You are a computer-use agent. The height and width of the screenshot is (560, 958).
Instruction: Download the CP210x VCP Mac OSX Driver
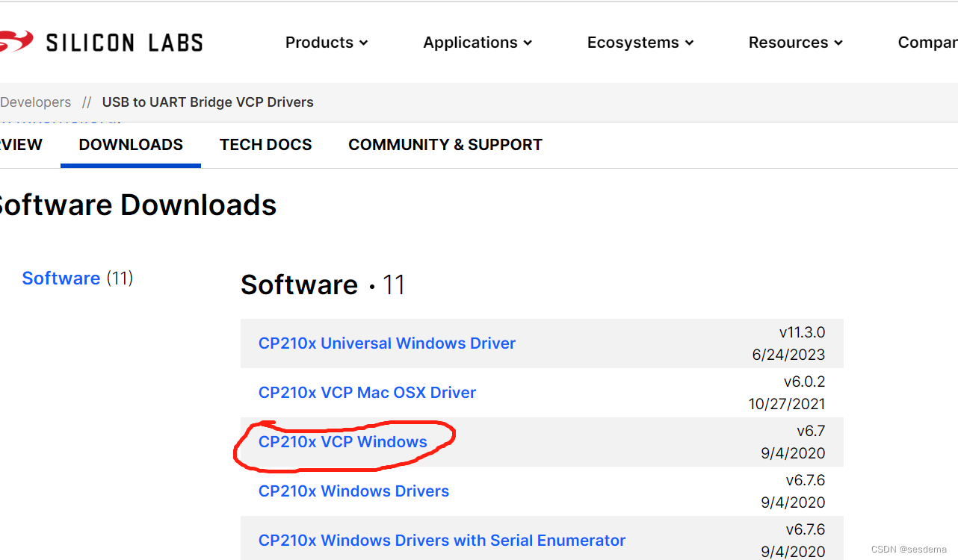(x=368, y=392)
